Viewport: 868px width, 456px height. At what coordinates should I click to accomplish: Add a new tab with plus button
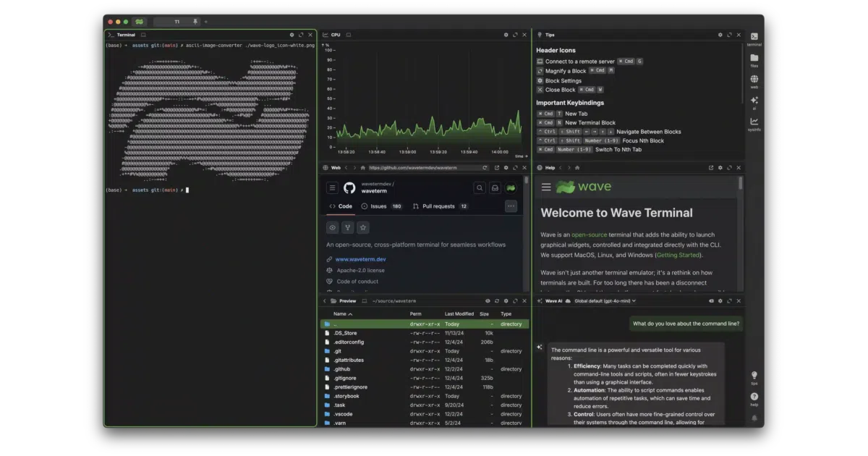pyautogui.click(x=205, y=22)
